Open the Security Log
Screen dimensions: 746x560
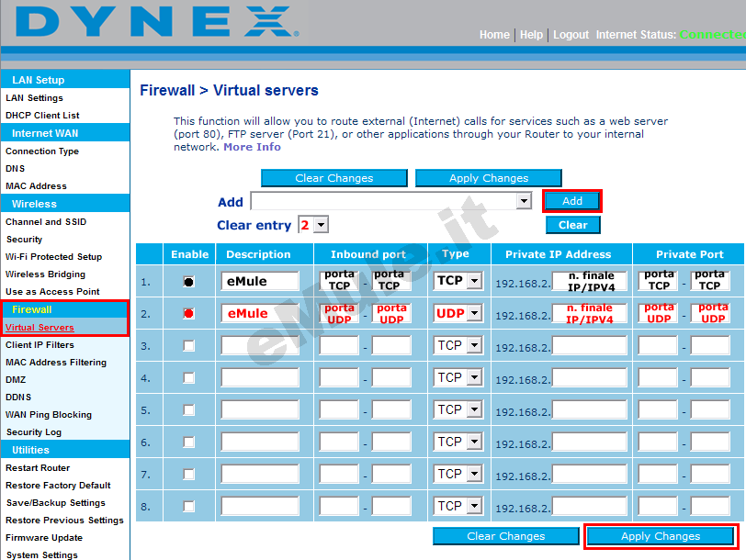[34, 432]
